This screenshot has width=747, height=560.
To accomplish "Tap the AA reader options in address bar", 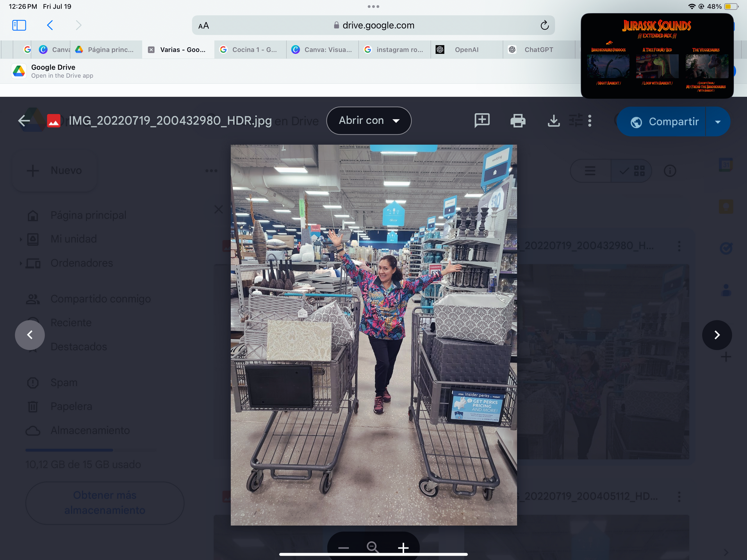I will (204, 26).
